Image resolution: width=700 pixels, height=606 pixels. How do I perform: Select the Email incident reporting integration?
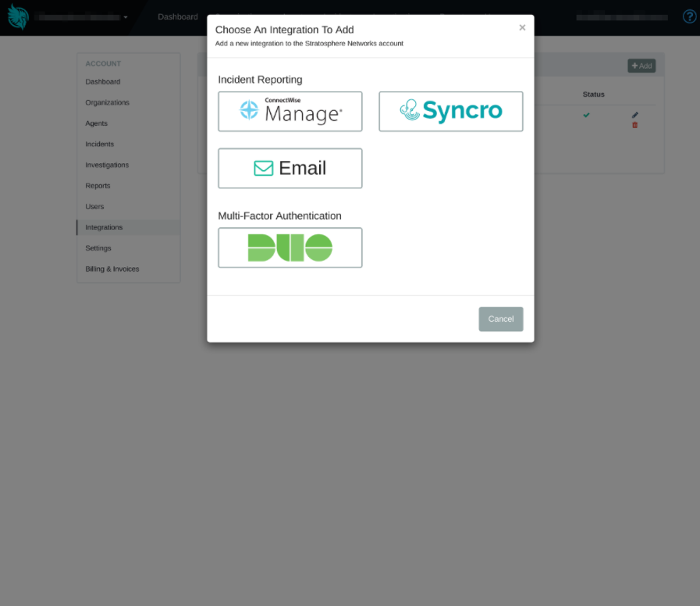point(290,169)
